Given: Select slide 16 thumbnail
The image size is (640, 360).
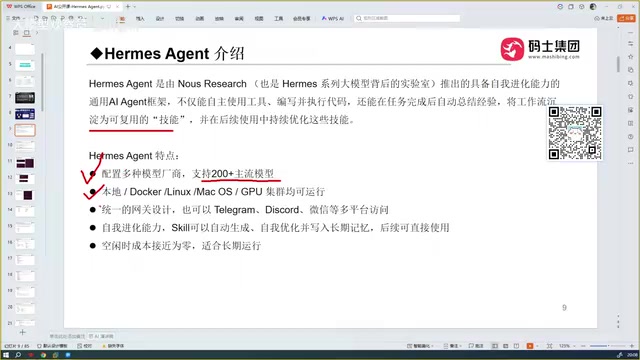Looking at the screenshot, I should (25, 244).
